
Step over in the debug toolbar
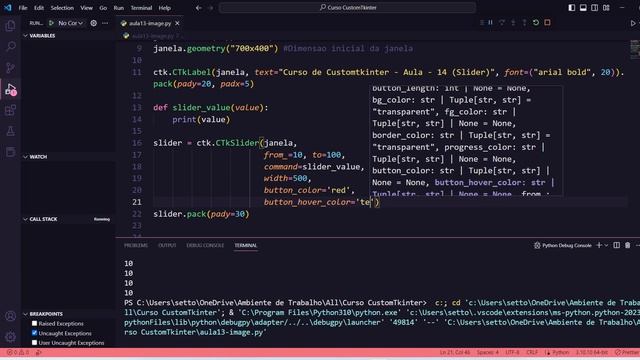tap(502, 23)
